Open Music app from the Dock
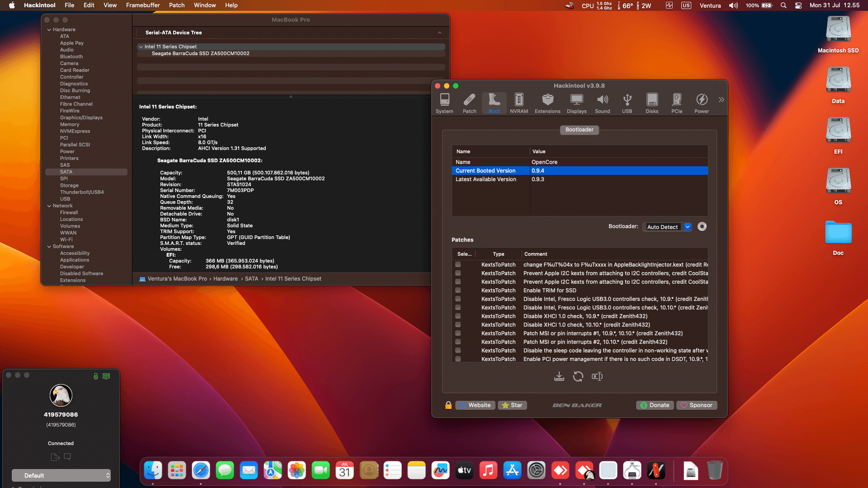The image size is (868, 488). pyautogui.click(x=488, y=471)
